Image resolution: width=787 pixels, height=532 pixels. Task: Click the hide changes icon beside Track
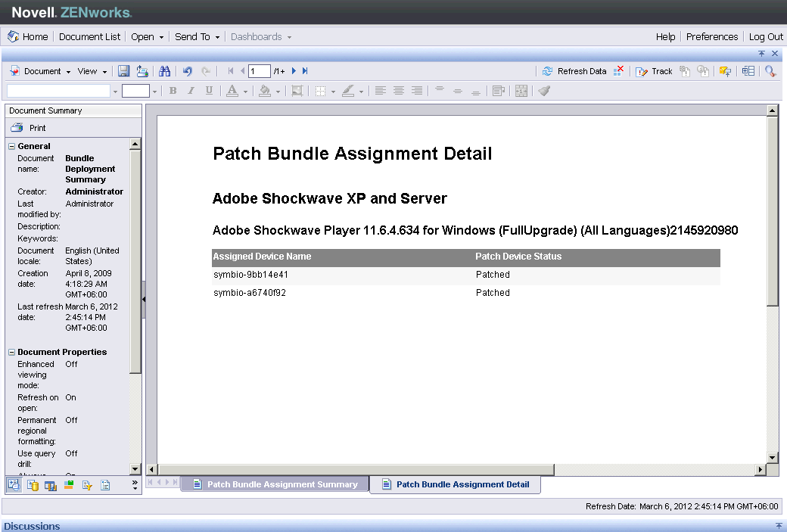coord(685,71)
